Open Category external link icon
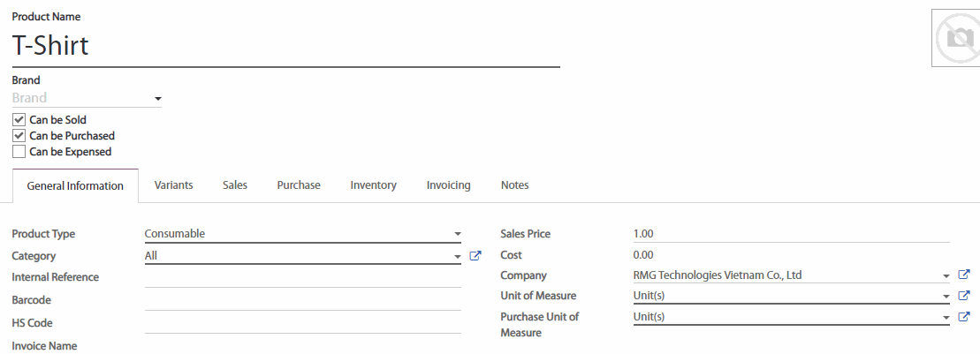The width and height of the screenshot is (980, 354). pyautogui.click(x=475, y=256)
